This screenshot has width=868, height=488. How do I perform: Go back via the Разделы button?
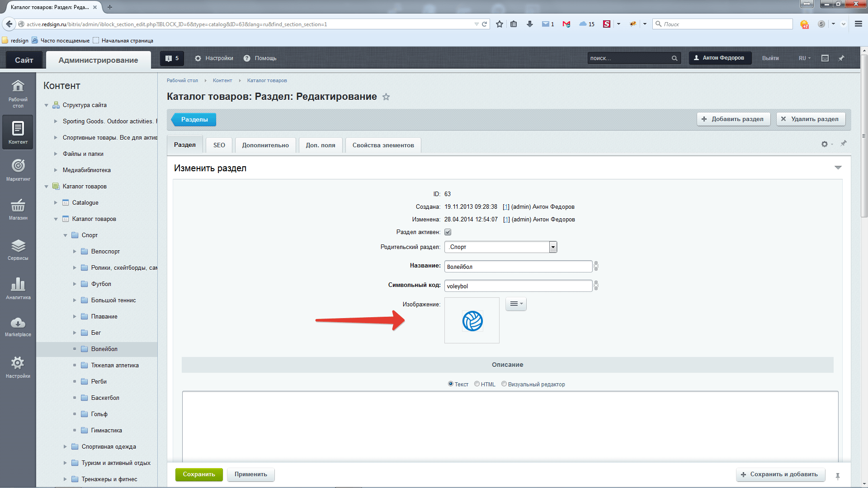(194, 120)
